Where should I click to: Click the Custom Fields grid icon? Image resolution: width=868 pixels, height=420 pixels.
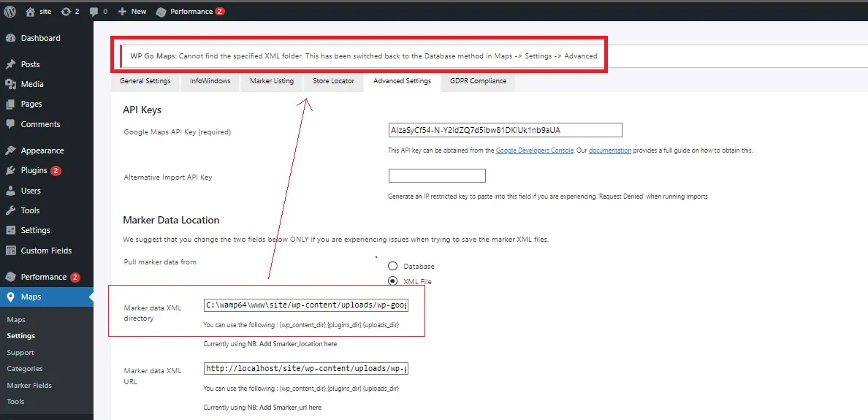[x=10, y=250]
